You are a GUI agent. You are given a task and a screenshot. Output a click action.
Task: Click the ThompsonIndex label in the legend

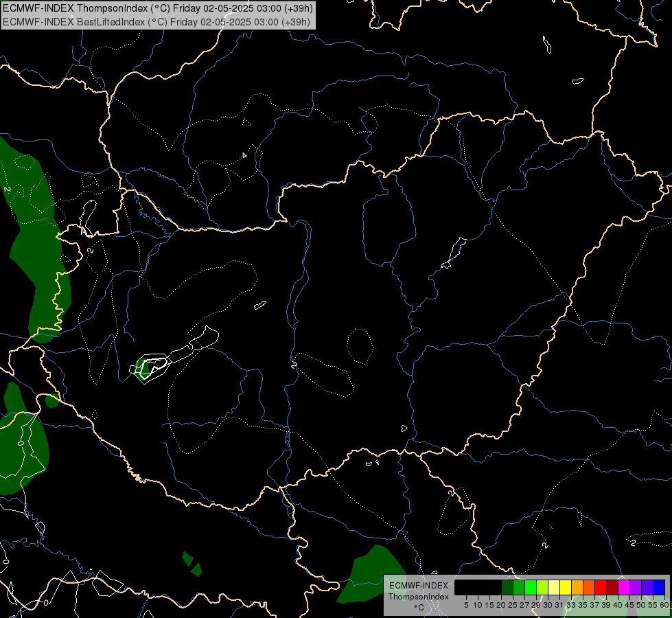coord(418,597)
